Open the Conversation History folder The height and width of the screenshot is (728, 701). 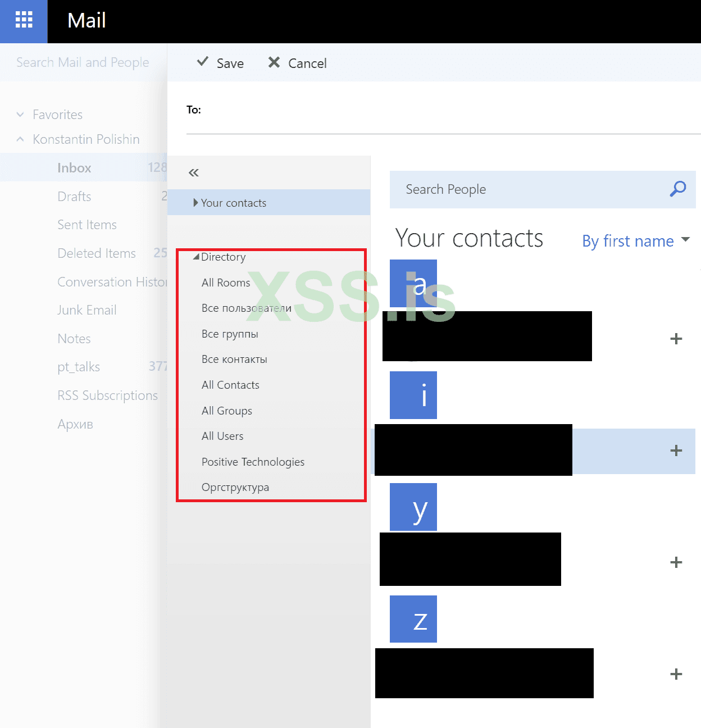pos(112,282)
